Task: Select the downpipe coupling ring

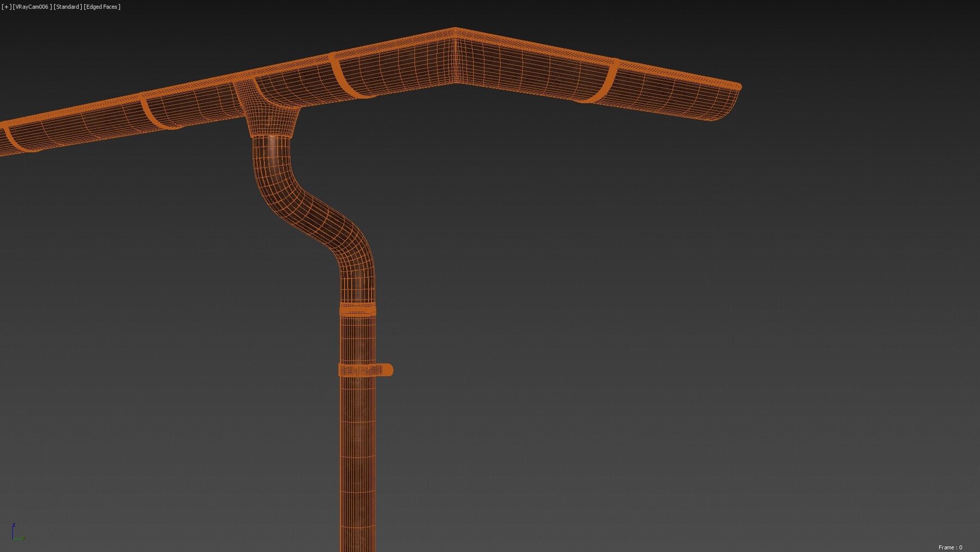Action: pyautogui.click(x=358, y=309)
